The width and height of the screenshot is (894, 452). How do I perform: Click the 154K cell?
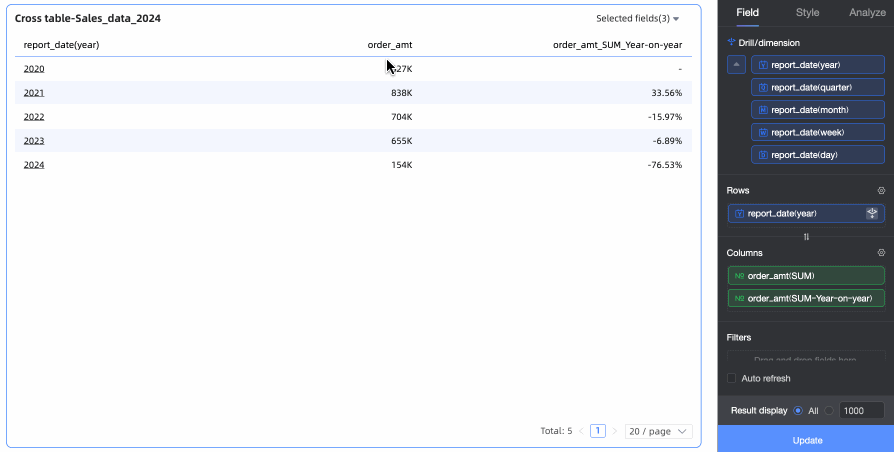pos(401,165)
